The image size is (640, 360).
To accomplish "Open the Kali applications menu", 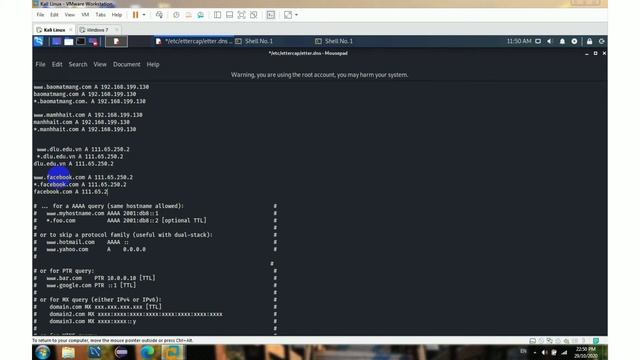I will [39, 41].
